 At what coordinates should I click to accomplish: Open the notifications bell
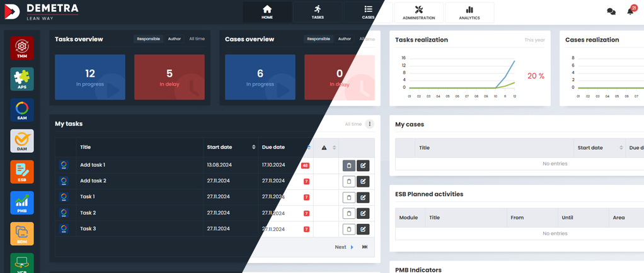click(630, 11)
